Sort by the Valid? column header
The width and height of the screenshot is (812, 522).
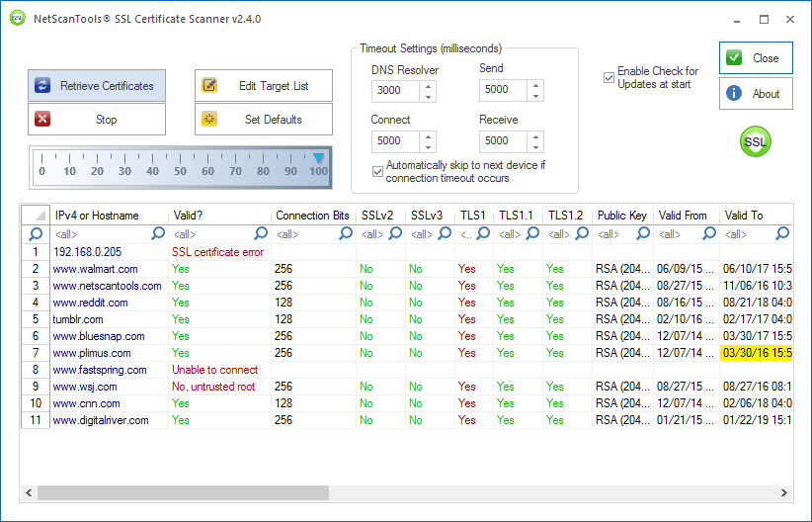coord(219,216)
